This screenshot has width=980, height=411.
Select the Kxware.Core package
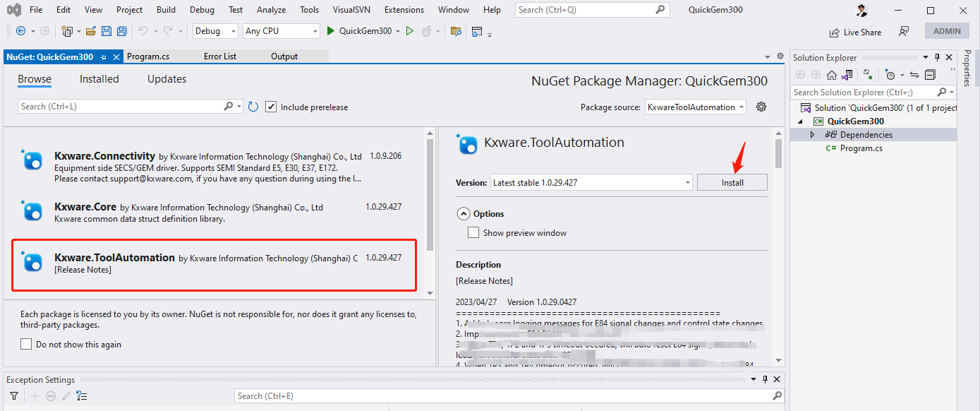coord(214,212)
